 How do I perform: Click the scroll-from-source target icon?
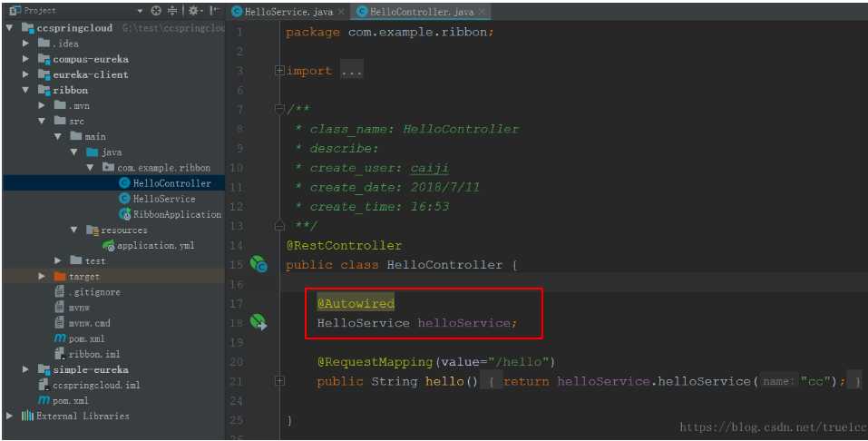click(157, 11)
